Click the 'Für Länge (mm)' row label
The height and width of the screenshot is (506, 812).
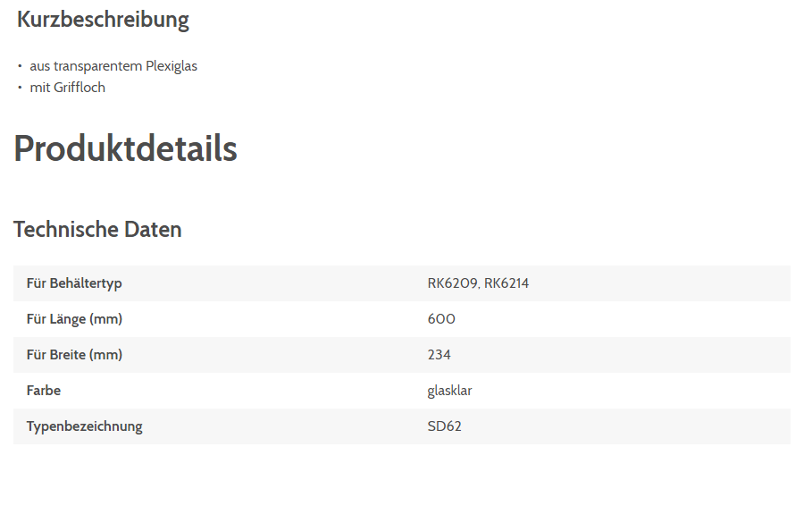coord(74,319)
